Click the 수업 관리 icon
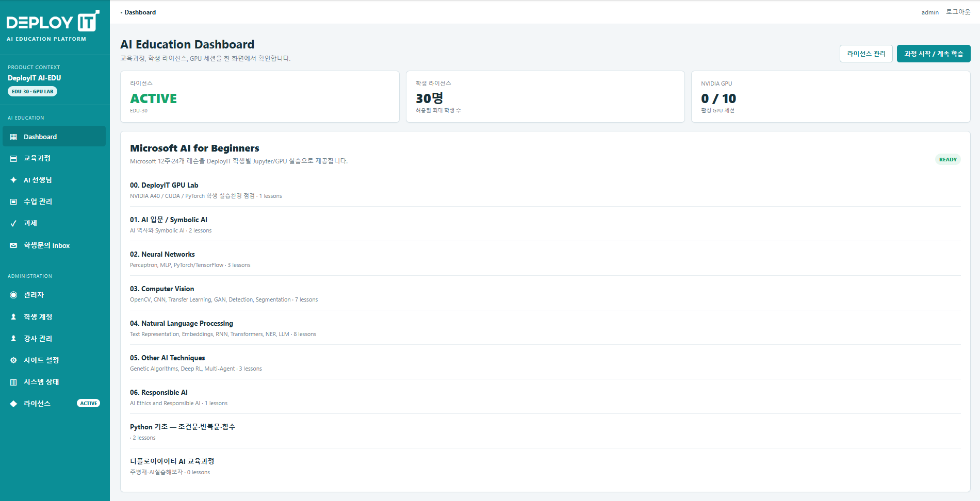Image resolution: width=980 pixels, height=501 pixels. click(x=13, y=202)
